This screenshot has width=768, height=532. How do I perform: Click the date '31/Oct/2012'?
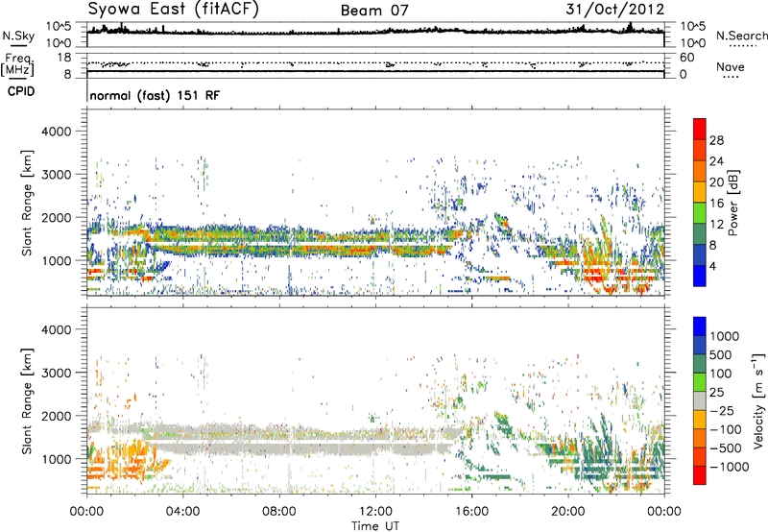pos(615,10)
